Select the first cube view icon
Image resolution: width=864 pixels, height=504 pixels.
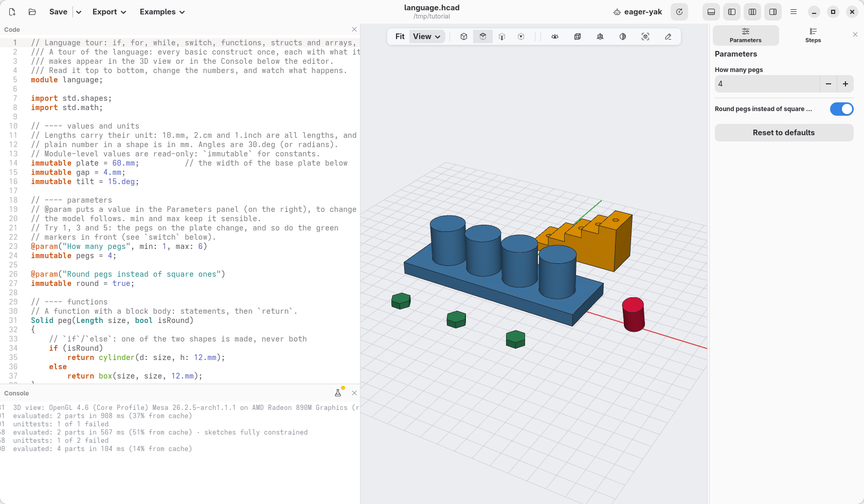coord(464,37)
